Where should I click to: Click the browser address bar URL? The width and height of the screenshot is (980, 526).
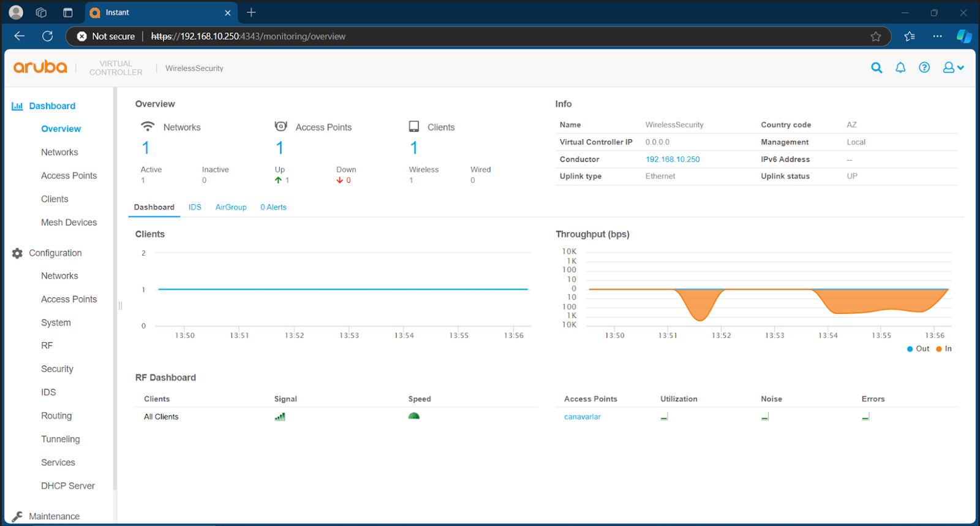(248, 36)
